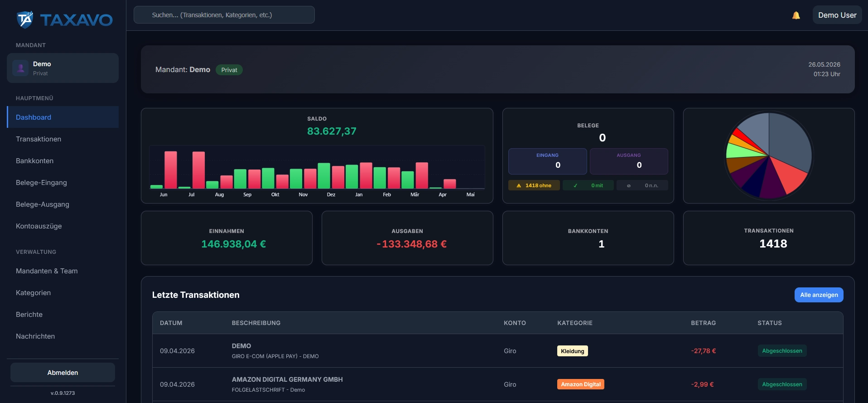The image size is (868, 403).
Task: Click Giro in the Amazon Digital row
Action: pos(510,384)
